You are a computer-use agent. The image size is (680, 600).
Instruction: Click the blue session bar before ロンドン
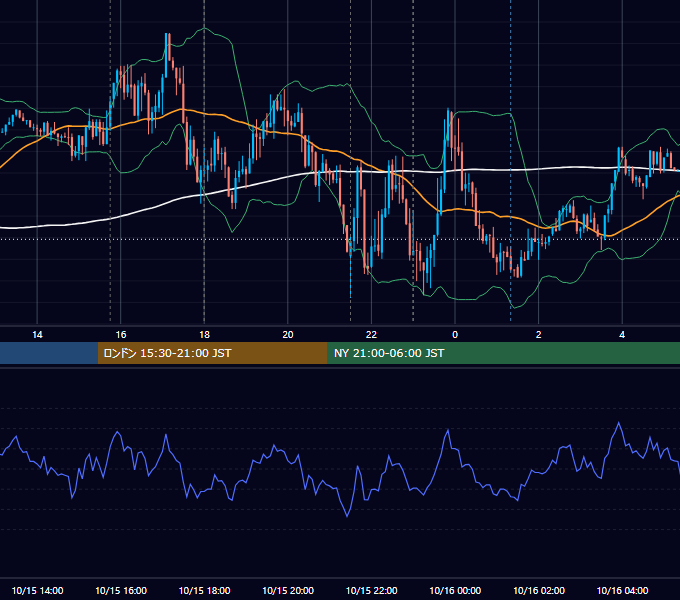pos(49,353)
